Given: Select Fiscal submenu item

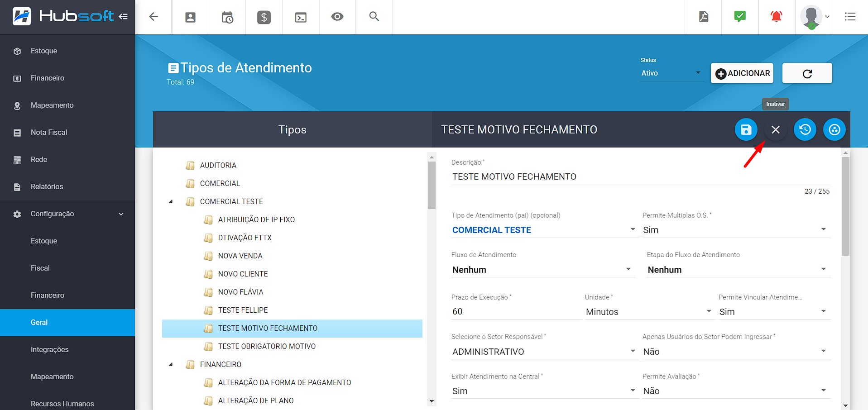Looking at the screenshot, I should point(67,268).
